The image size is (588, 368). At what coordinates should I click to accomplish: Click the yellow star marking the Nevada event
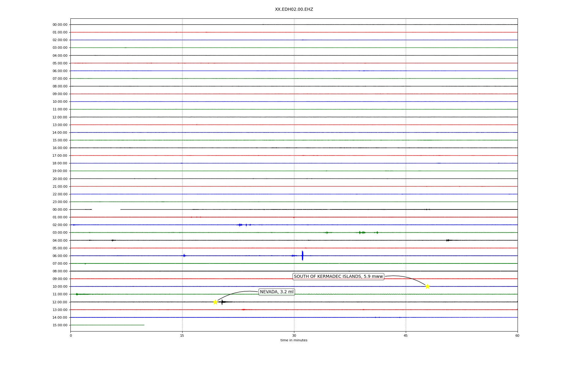(215, 302)
